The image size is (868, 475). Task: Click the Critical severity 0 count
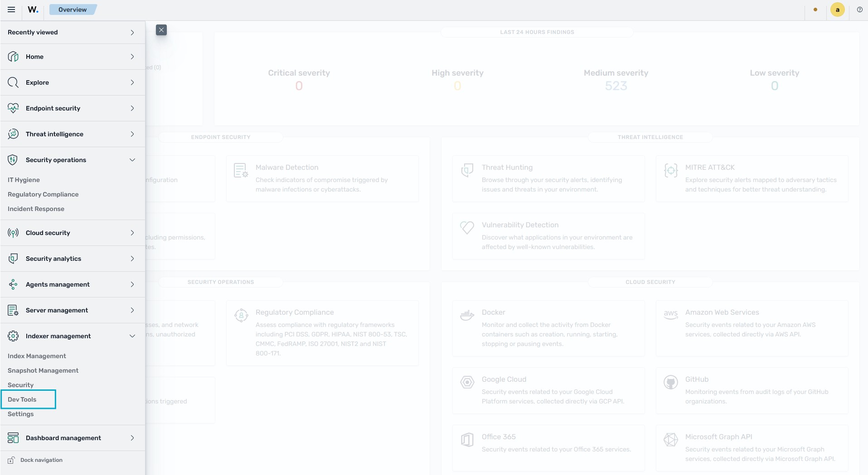click(299, 86)
